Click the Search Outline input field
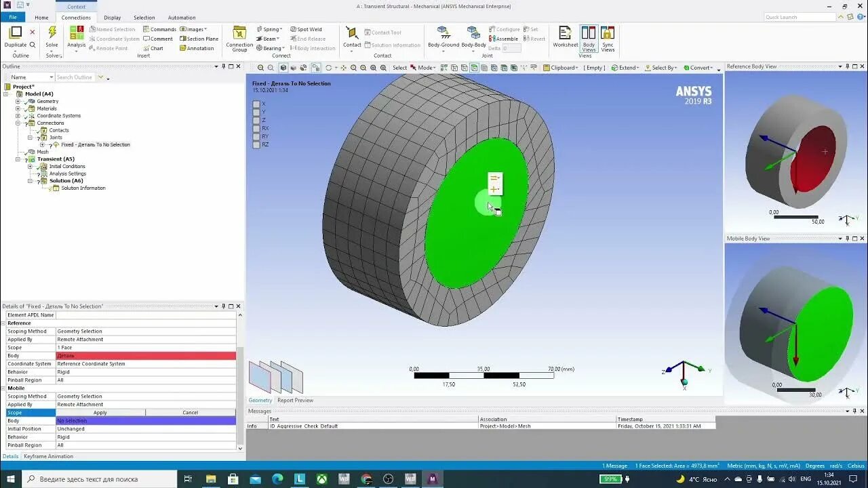This screenshot has height=488, width=868. (x=75, y=77)
